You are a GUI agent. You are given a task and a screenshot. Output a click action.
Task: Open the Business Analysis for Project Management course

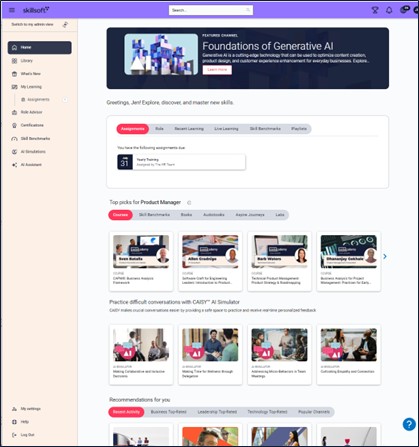click(349, 261)
